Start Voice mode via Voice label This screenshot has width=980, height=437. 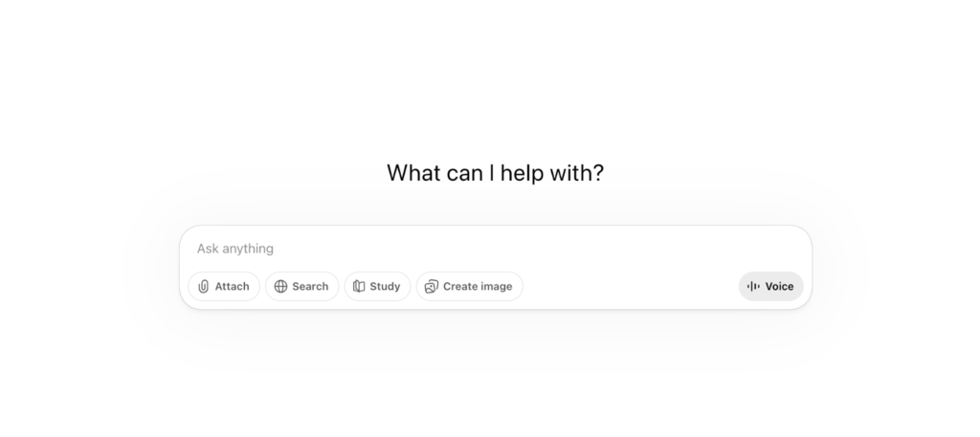779,287
